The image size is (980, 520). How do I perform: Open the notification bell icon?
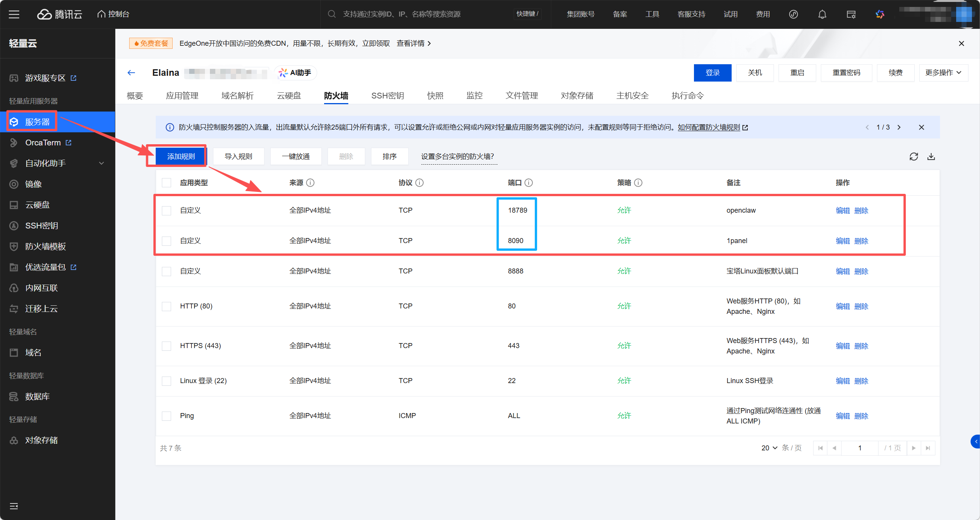click(x=822, y=14)
